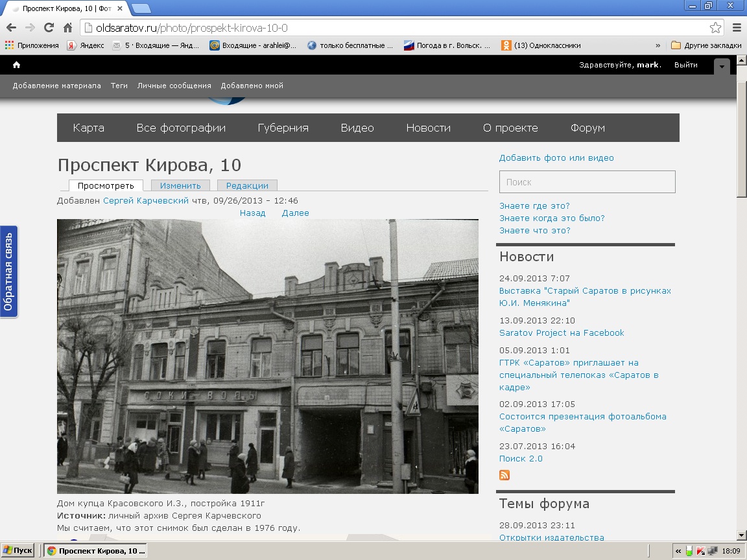Open the RSS feed icon under news
This screenshot has height=560, width=747.
pos(504,476)
